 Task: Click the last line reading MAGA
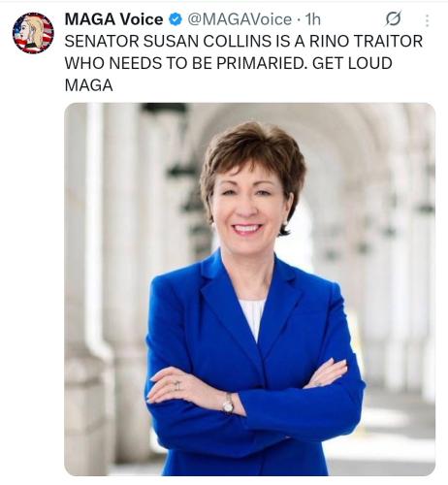coord(88,85)
